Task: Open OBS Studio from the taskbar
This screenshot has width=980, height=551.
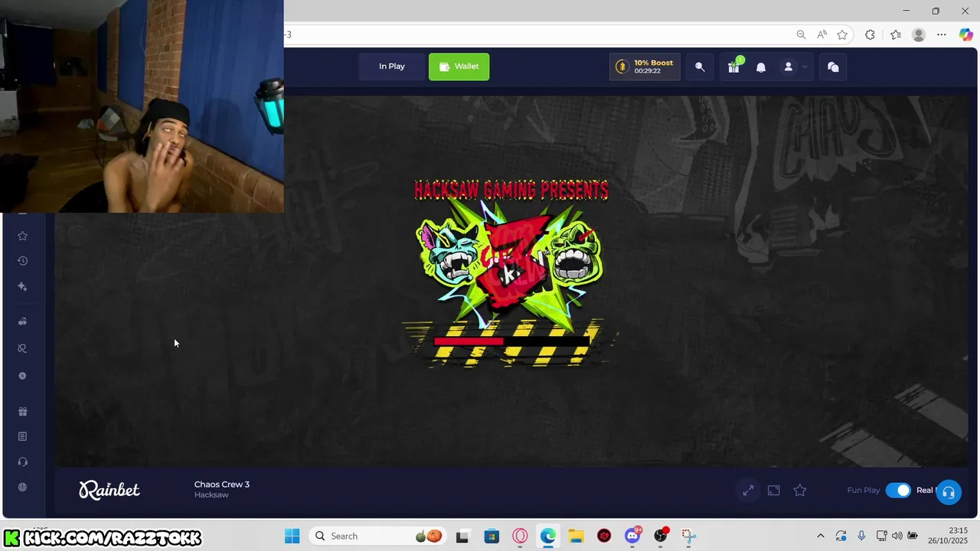Action: click(x=661, y=536)
